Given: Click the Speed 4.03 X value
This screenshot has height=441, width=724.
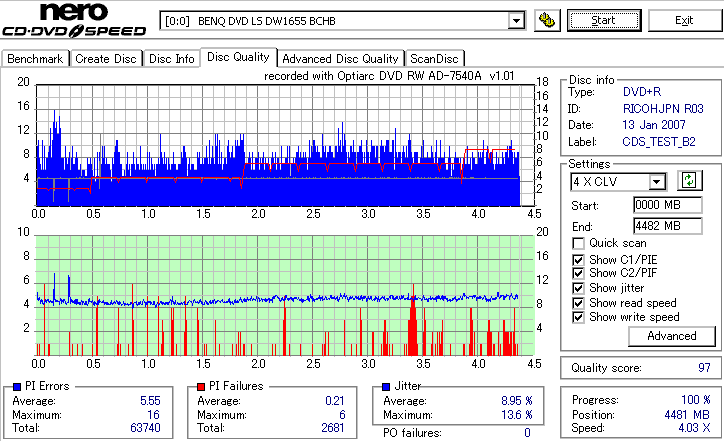Looking at the screenshot, I should (x=694, y=428).
